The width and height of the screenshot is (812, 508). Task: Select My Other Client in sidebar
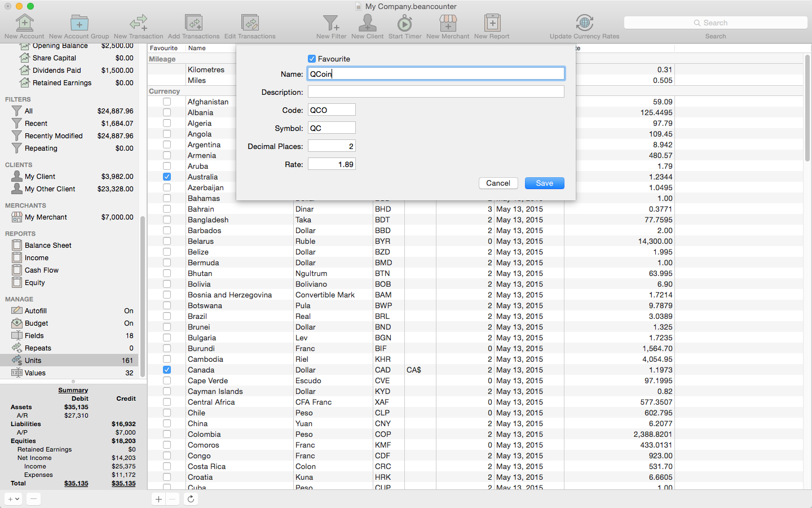(69, 189)
